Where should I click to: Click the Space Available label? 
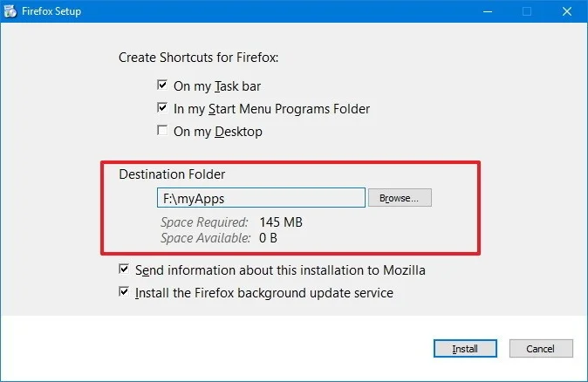click(x=204, y=237)
